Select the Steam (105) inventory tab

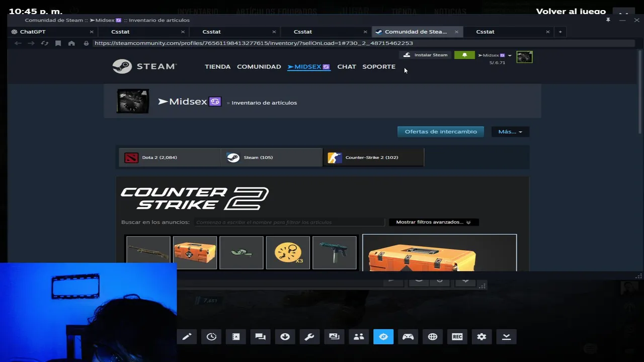coord(272,157)
